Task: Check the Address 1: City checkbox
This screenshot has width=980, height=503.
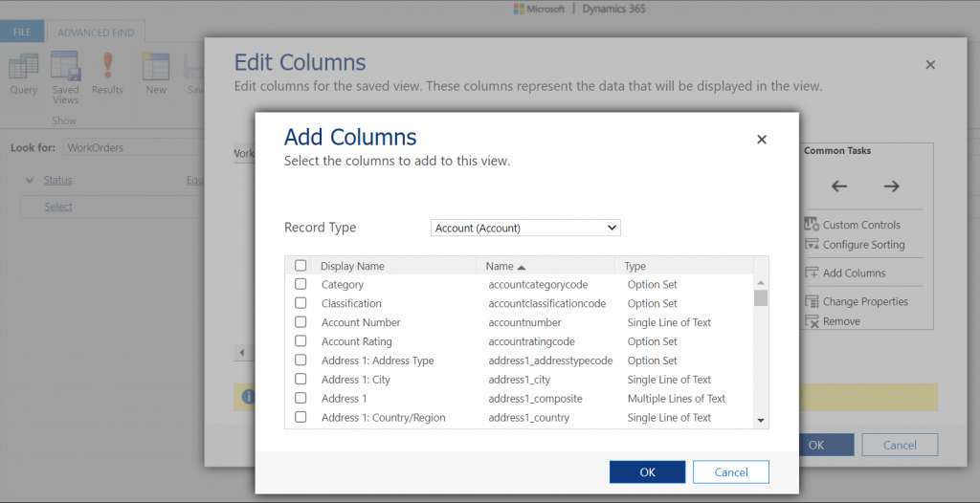Action: click(x=301, y=380)
